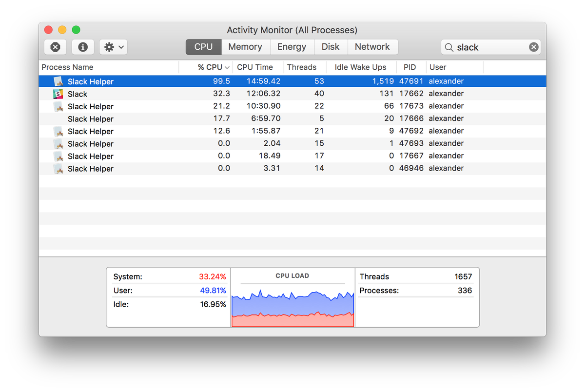
Task: Sort by the Threads column header
Action: [305, 67]
